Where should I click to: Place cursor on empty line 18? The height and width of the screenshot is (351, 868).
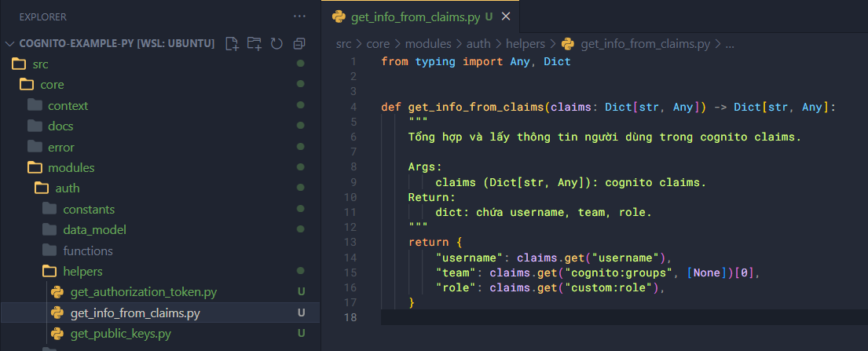[550, 317]
